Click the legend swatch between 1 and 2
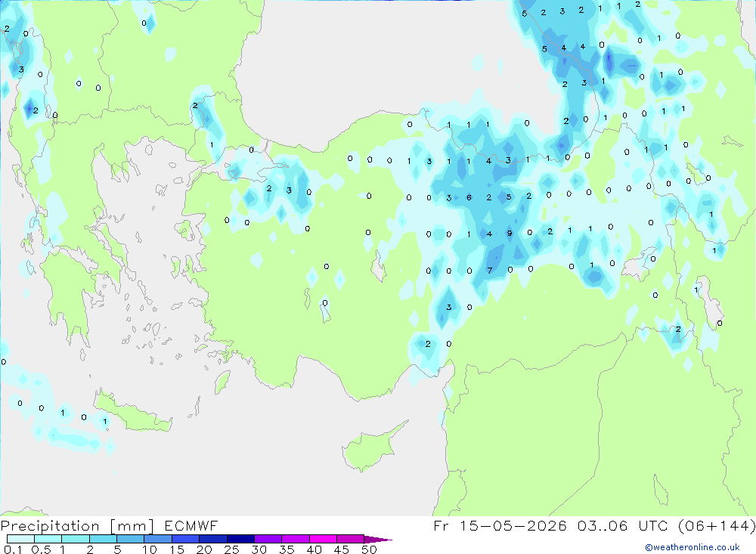This screenshot has height=554, width=756. coord(76,539)
